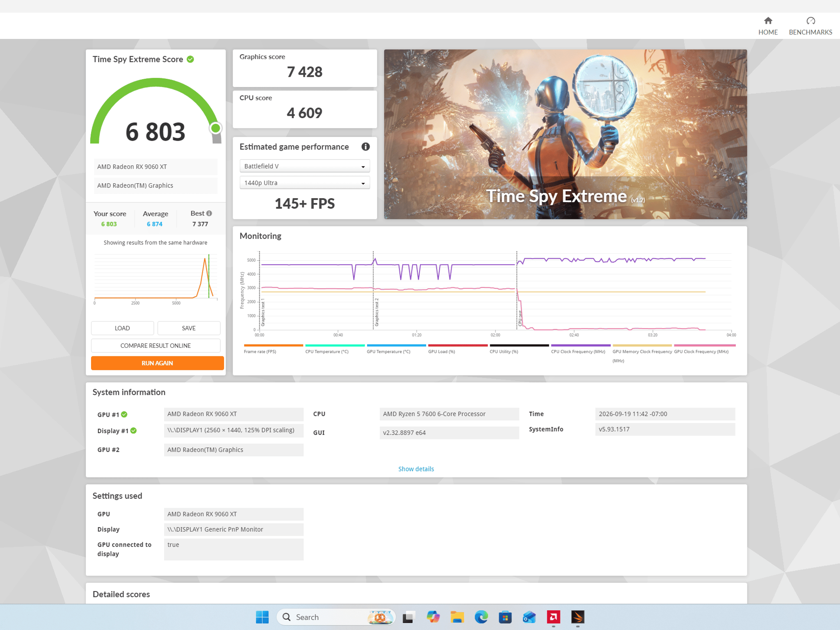The height and width of the screenshot is (630, 840).
Task: Toggle the CPU Clock Frequency (MHz) legend
Action: point(581,349)
